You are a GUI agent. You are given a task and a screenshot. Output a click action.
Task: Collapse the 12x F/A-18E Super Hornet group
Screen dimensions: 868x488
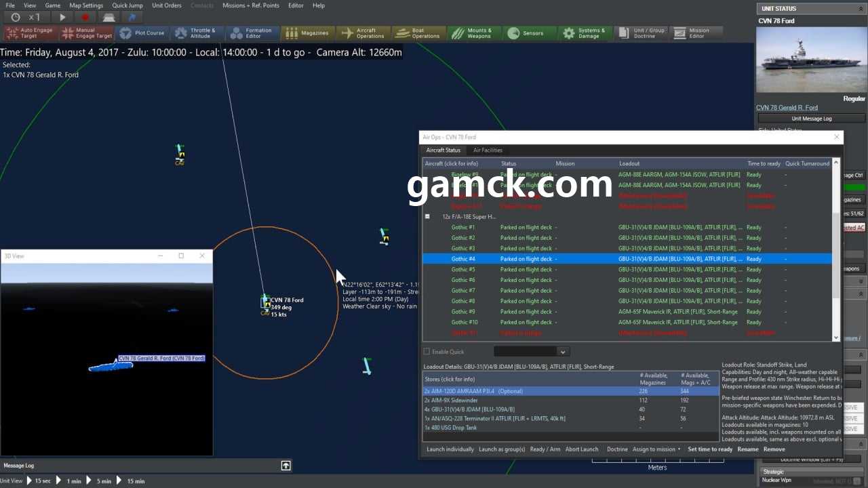point(427,217)
